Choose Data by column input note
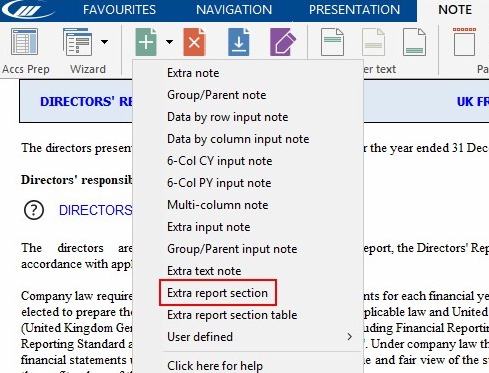 click(238, 139)
